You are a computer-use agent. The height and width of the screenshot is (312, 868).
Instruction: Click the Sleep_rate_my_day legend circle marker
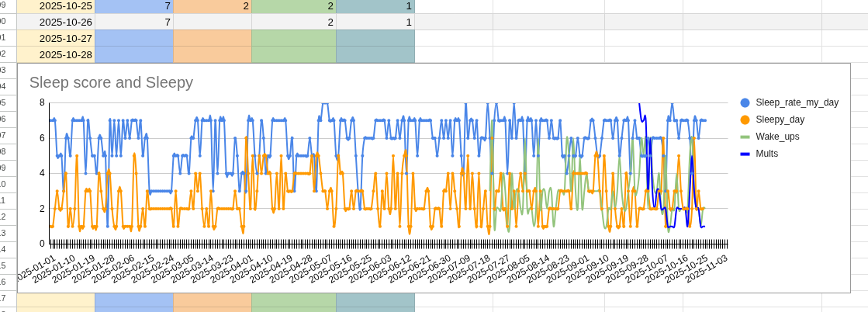(745, 102)
